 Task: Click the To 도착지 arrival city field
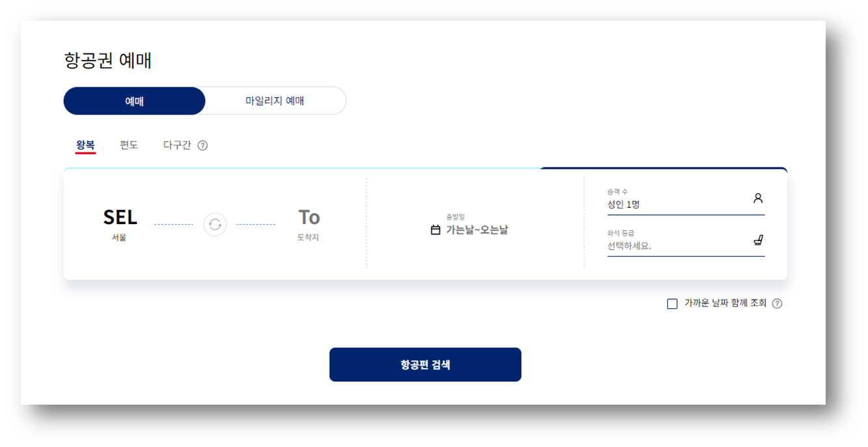[307, 223]
